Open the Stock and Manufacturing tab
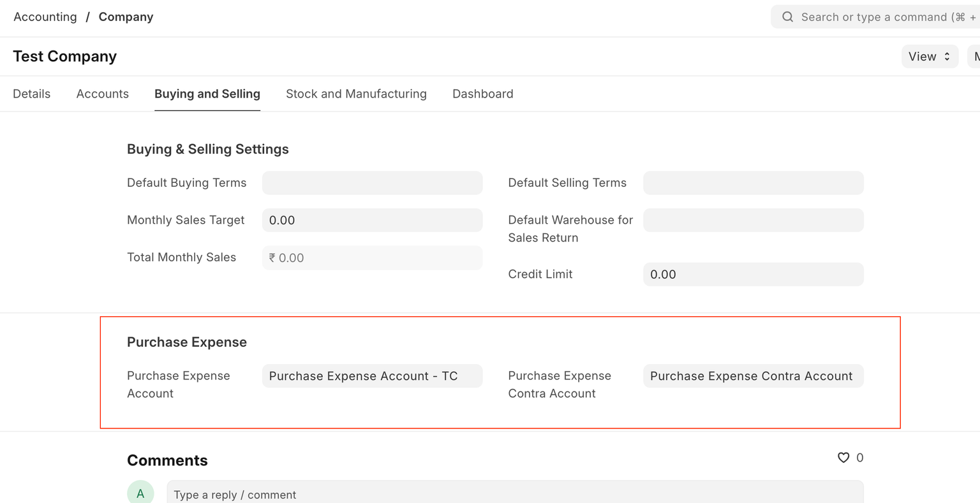Viewport: 980px width, 503px height. (x=356, y=94)
